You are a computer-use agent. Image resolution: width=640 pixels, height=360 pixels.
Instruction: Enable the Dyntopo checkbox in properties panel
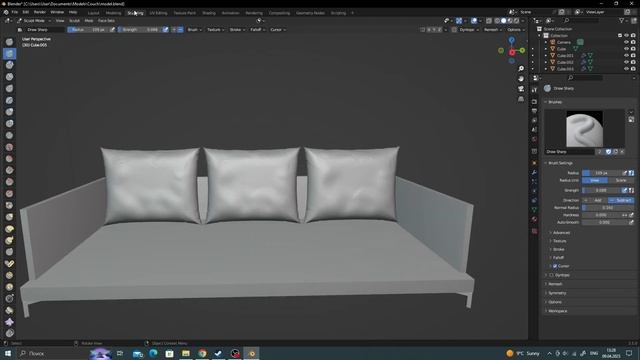[x=551, y=275]
